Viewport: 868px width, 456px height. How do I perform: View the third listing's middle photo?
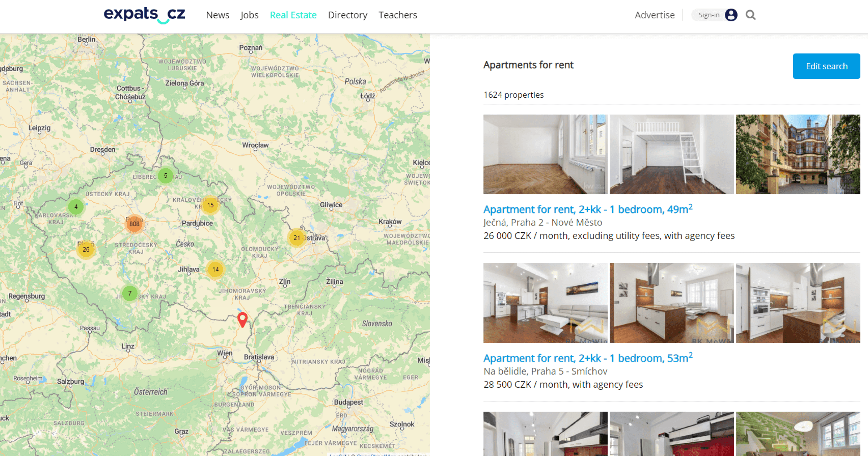click(672, 434)
